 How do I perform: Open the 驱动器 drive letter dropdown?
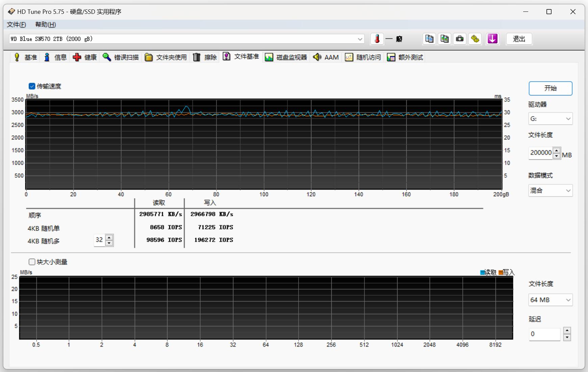(550, 118)
